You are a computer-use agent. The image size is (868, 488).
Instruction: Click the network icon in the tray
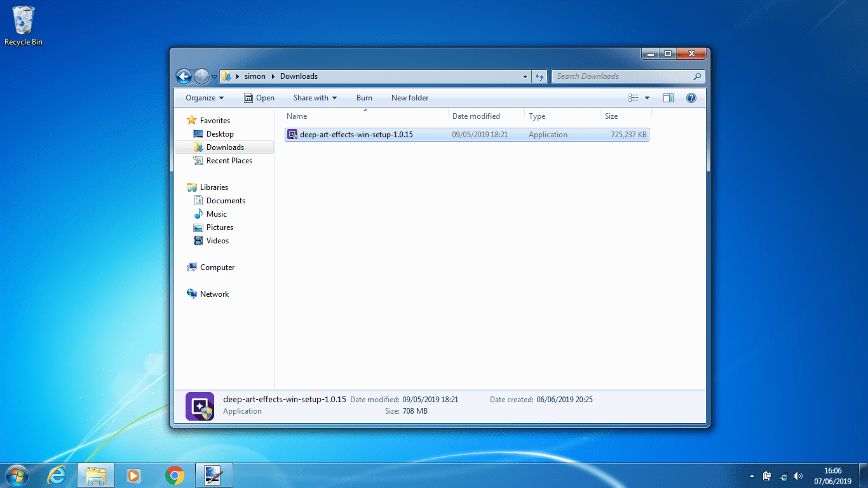coord(782,476)
